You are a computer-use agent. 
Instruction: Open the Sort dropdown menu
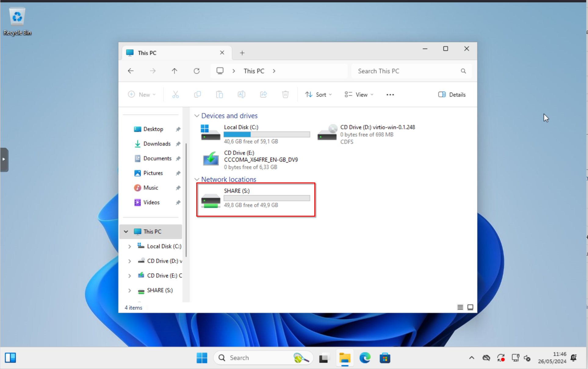pos(318,95)
